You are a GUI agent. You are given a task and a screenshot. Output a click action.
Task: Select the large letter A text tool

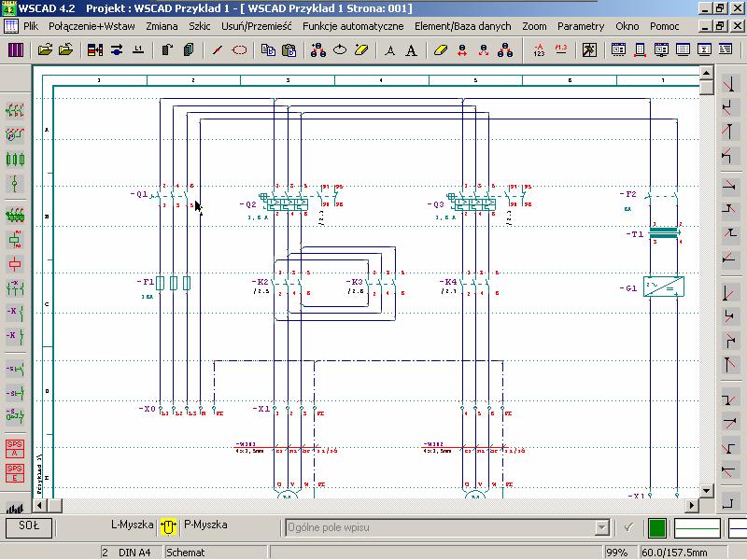(x=411, y=50)
